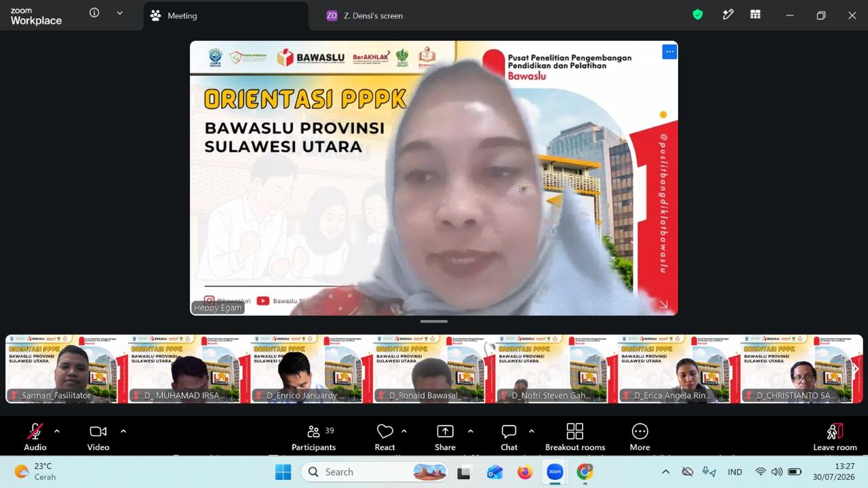Show next participants with right arrow
The width and height of the screenshot is (868, 488).
tap(855, 369)
